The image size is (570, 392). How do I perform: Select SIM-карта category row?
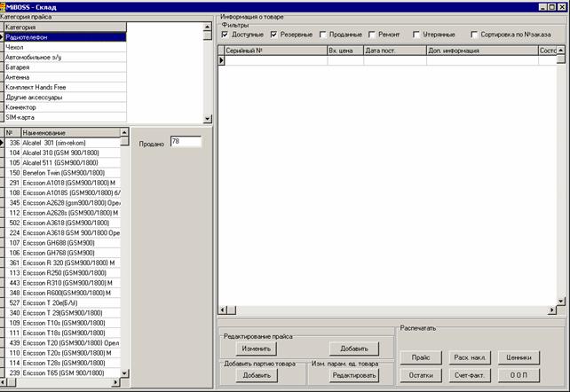click(65, 117)
